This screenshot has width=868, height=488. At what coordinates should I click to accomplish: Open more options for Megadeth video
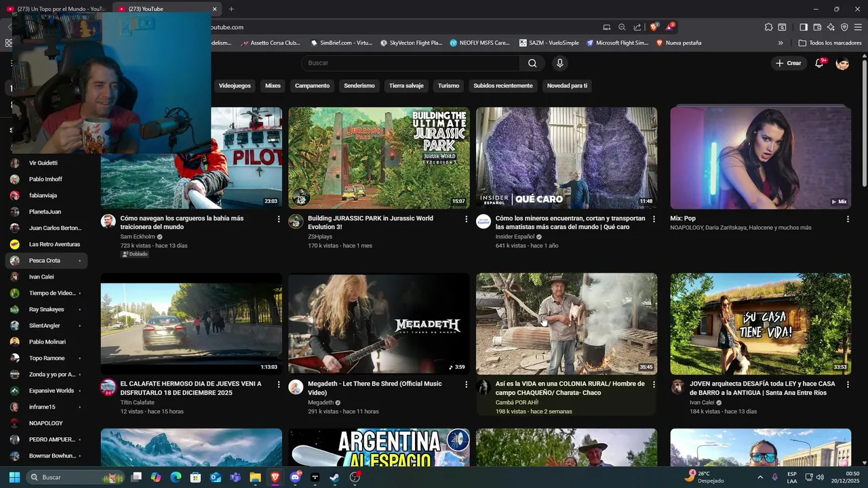tap(466, 384)
